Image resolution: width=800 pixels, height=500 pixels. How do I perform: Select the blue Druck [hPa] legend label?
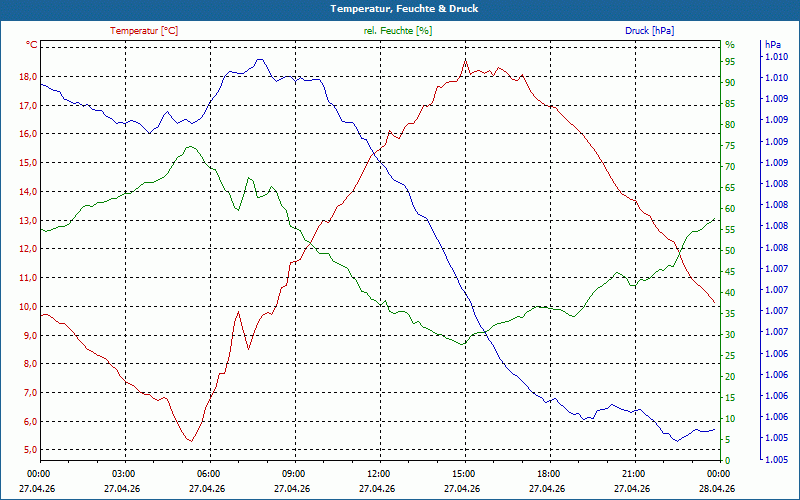[x=649, y=31]
